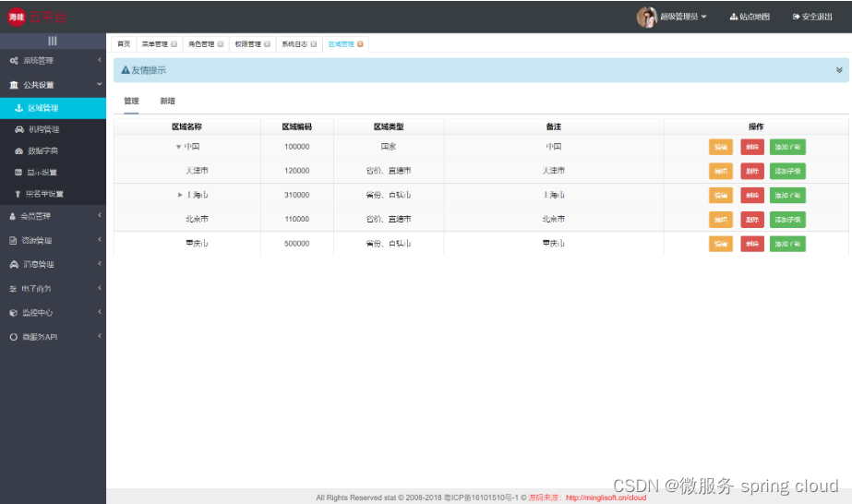Close the 系统日志 tab
This screenshot has height=504, width=852.
tap(314, 44)
